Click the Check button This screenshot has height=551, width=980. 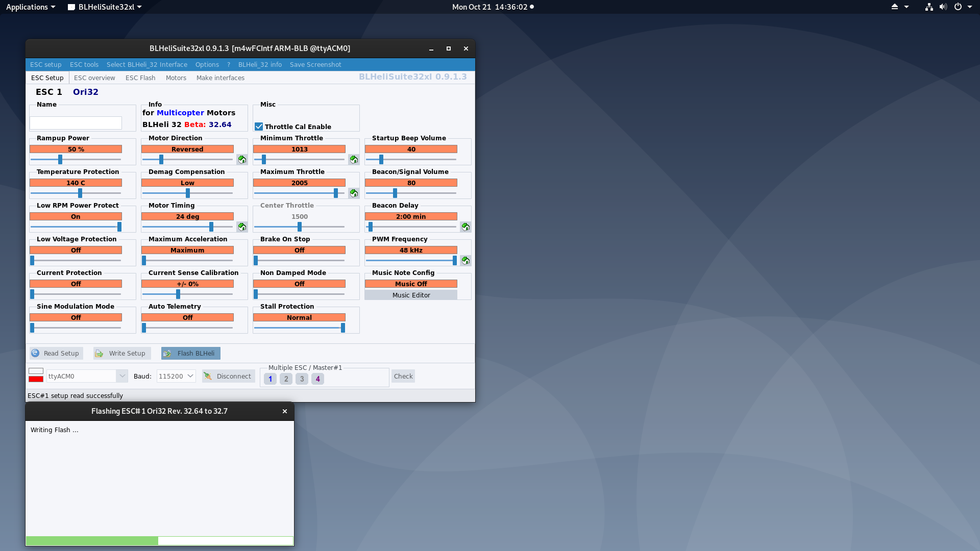pyautogui.click(x=403, y=377)
